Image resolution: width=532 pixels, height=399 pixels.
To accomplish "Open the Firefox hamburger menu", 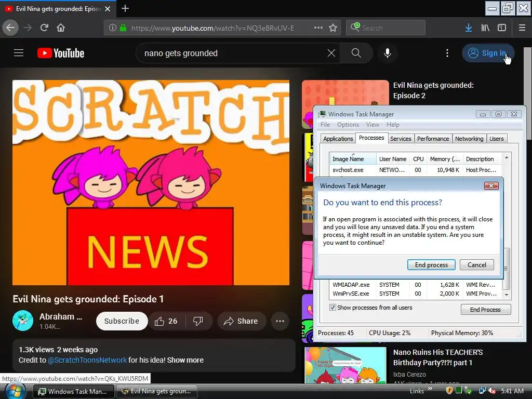I will 522,28.
